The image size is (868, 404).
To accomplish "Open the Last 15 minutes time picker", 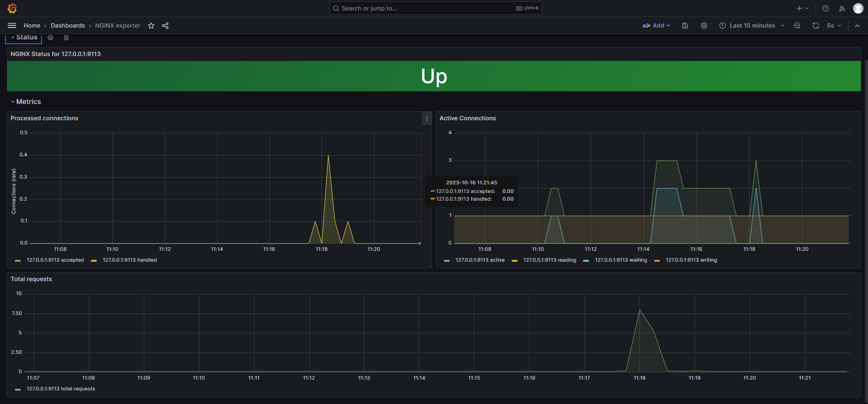I will pos(752,26).
